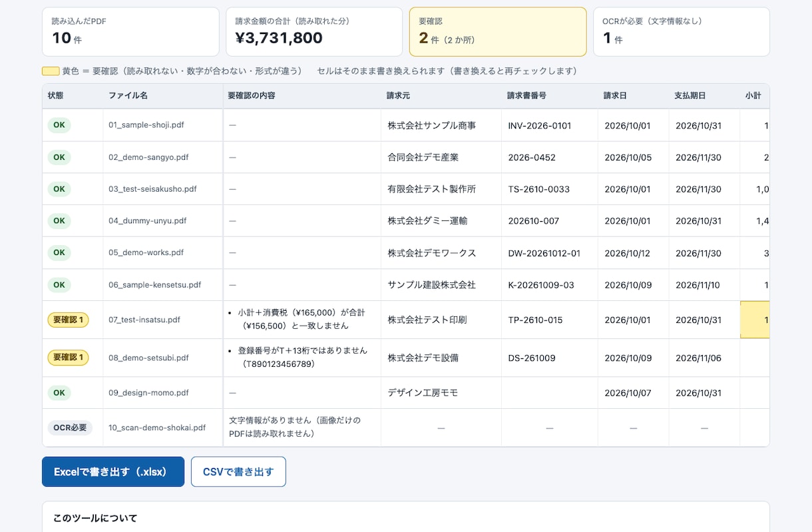
Task: Select file name 07_test-insatsu.pdf
Action: coord(144,320)
